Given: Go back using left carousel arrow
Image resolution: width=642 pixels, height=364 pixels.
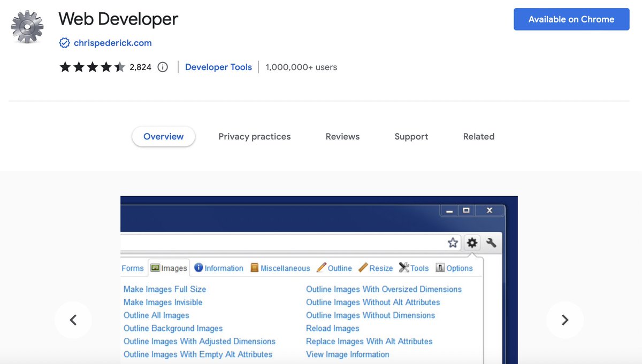Looking at the screenshot, I should [73, 320].
